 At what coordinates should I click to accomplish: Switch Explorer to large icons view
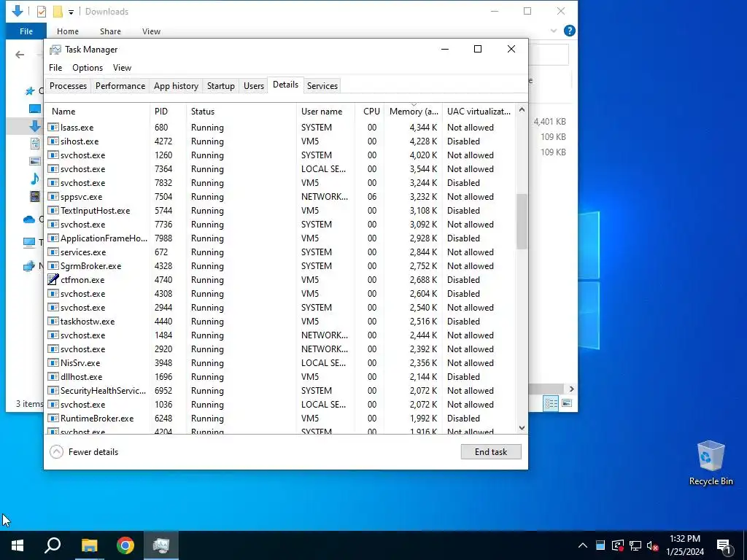pyautogui.click(x=566, y=403)
